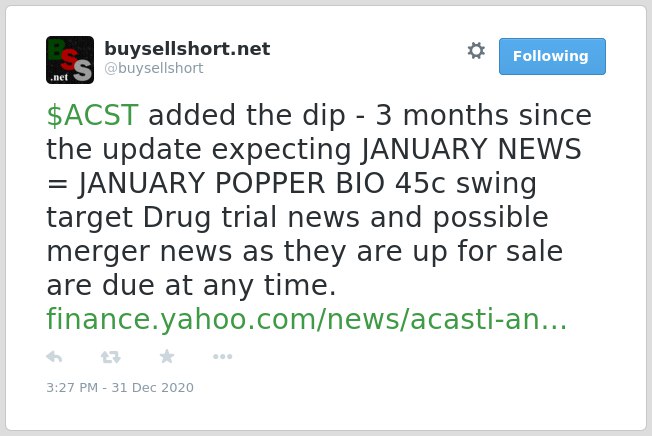Click 'Drug trial news' text in tweet
652x436 pixels.
(x=251, y=217)
